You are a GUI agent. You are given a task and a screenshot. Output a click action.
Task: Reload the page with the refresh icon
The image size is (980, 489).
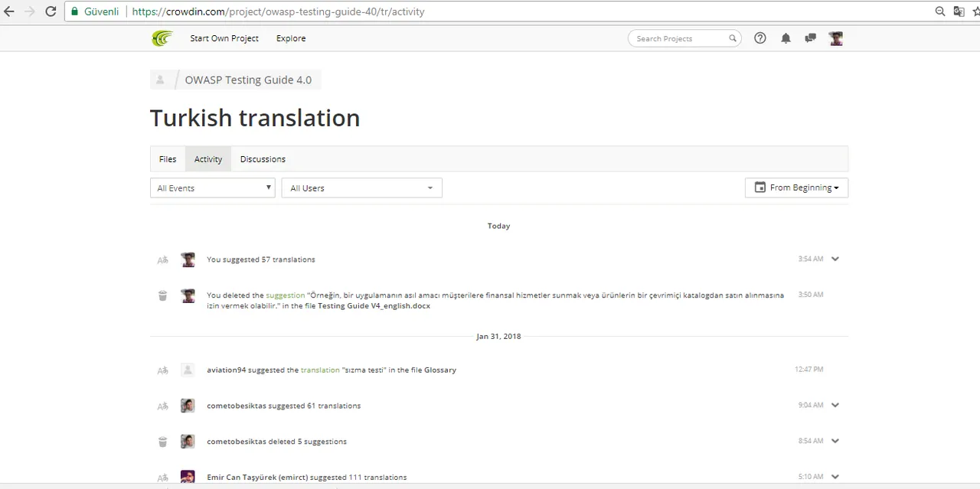pyautogui.click(x=51, y=11)
